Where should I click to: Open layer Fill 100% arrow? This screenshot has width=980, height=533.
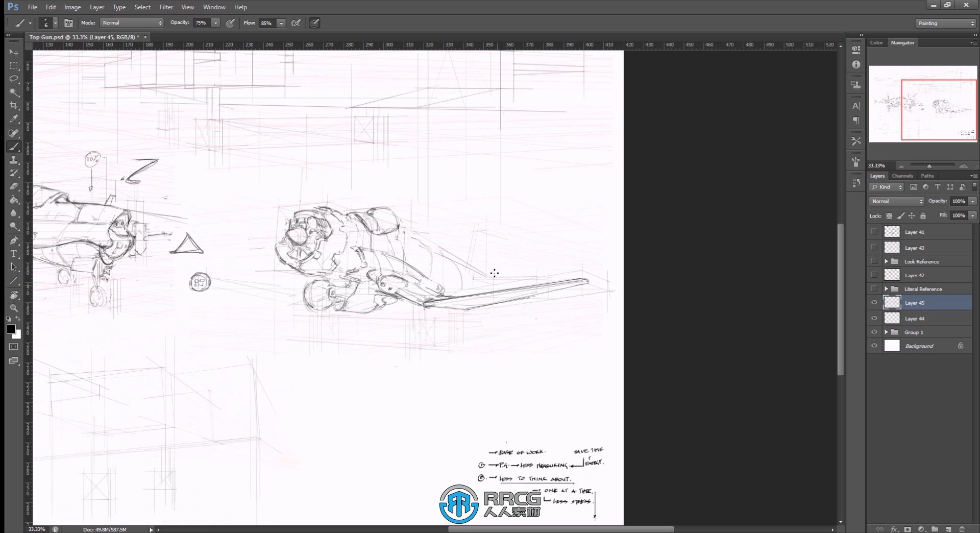coord(973,215)
